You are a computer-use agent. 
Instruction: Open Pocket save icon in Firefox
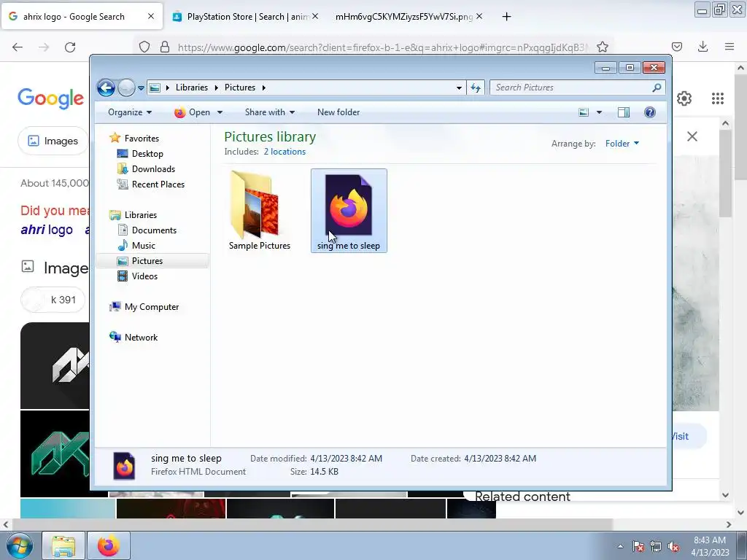click(676, 47)
